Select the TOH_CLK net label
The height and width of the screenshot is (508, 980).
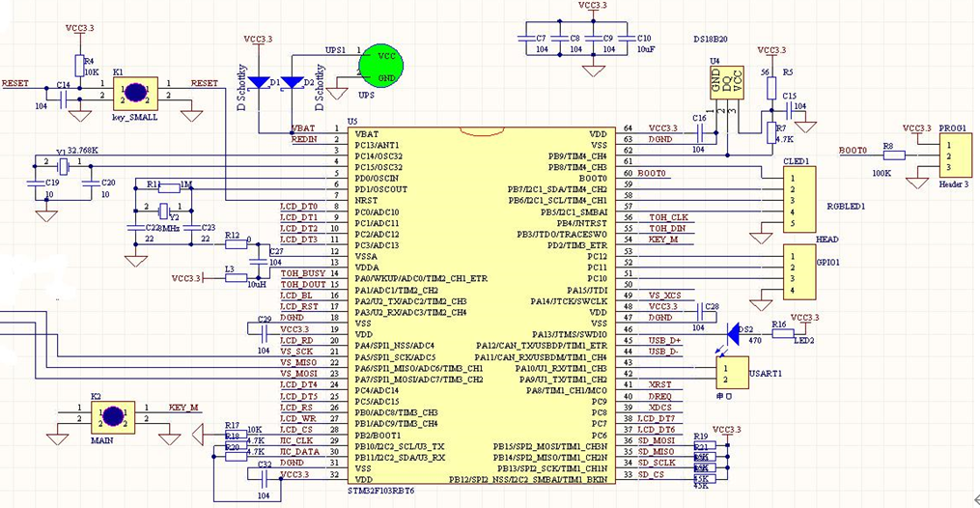pos(668,217)
